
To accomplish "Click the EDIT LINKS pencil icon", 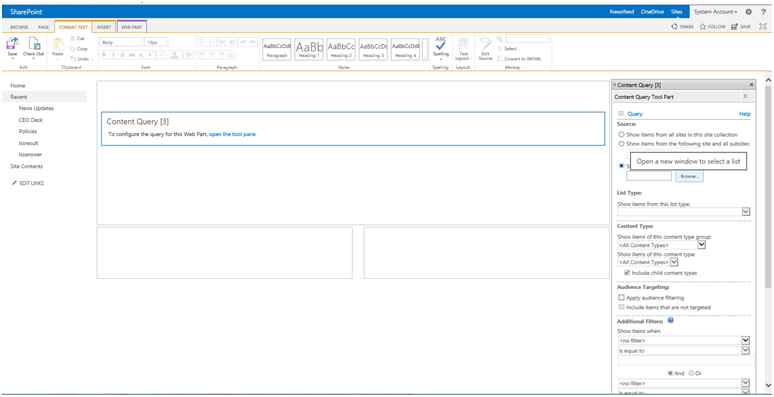I will click(14, 183).
